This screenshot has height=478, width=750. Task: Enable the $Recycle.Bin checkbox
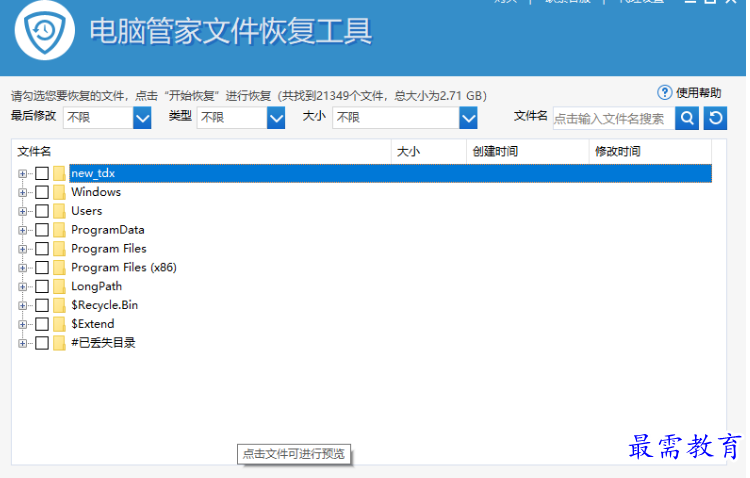tap(42, 305)
